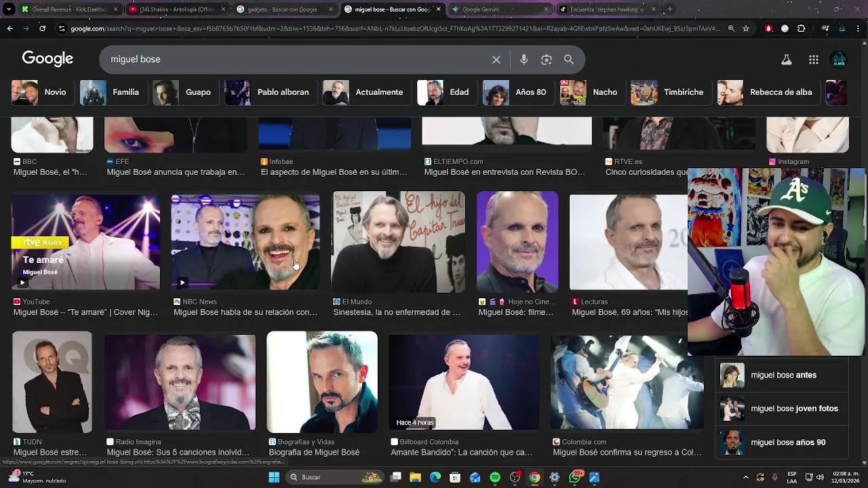Open the related search miguel bose joven fotos
The width and height of the screenshot is (868, 488).
coord(783,409)
